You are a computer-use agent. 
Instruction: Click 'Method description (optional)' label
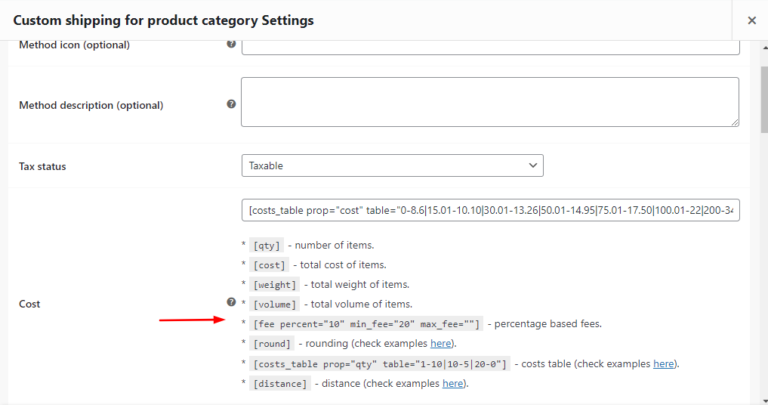click(91, 105)
